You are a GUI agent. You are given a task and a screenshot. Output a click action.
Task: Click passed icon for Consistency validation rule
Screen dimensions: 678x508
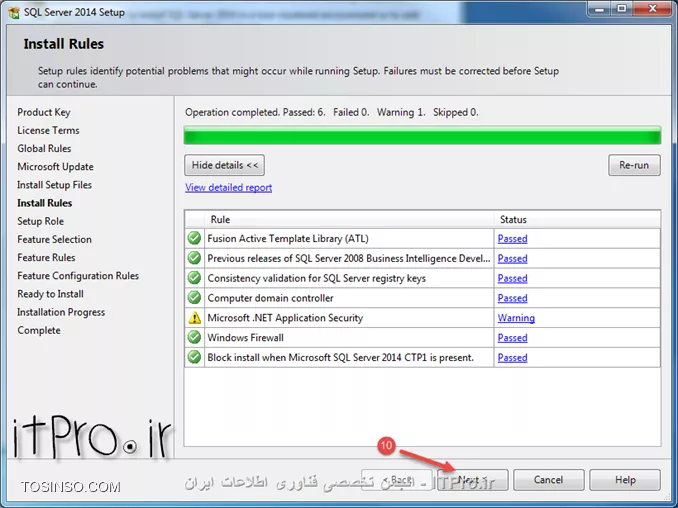click(x=195, y=278)
